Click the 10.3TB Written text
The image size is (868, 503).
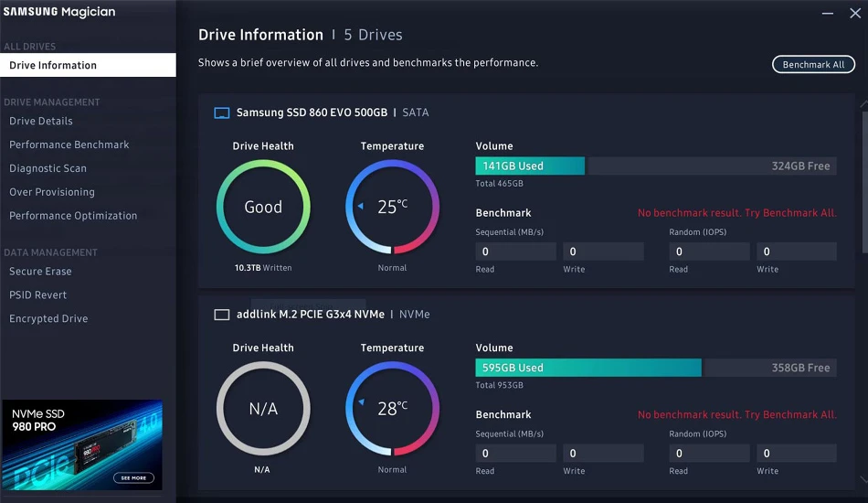click(263, 268)
